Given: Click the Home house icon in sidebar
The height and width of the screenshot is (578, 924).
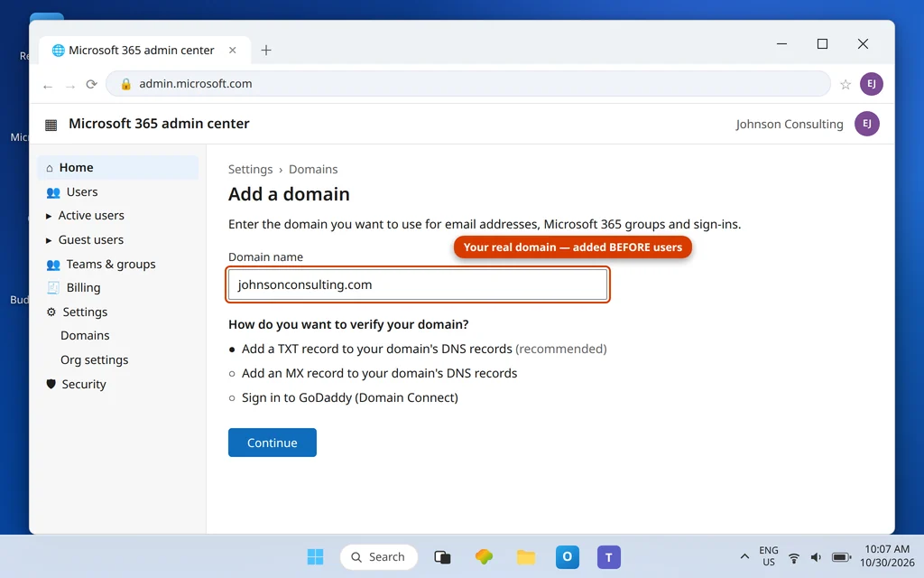Looking at the screenshot, I should pyautogui.click(x=50, y=168).
